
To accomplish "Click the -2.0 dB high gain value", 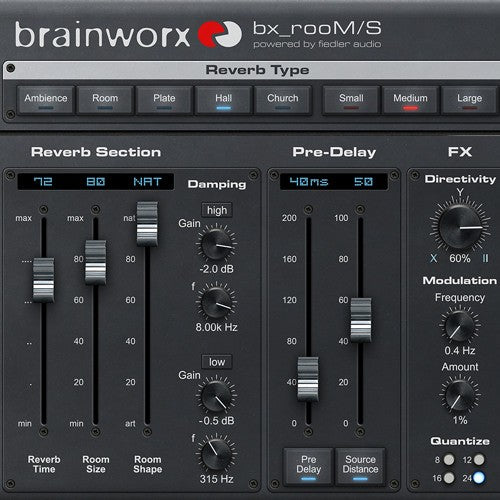I will point(216,269).
